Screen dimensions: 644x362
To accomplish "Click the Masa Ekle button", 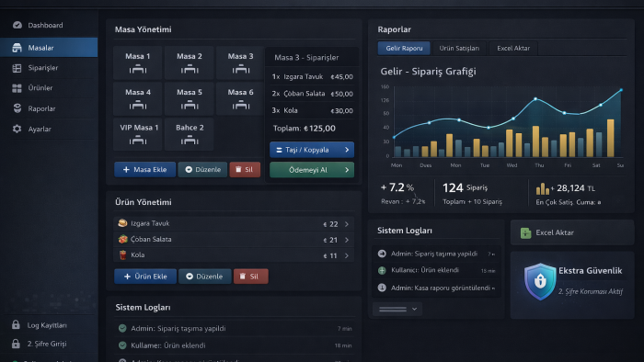I will (x=145, y=169).
